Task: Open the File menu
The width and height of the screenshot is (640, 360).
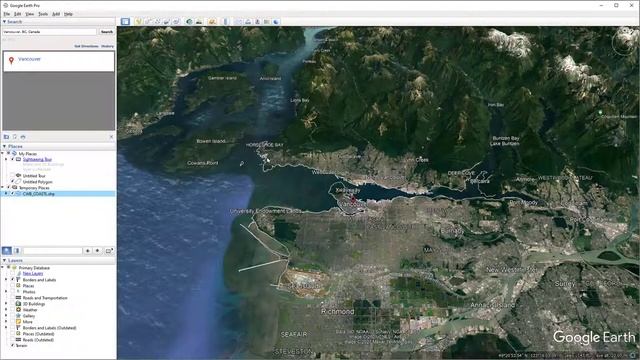Action: pyautogui.click(x=7, y=14)
